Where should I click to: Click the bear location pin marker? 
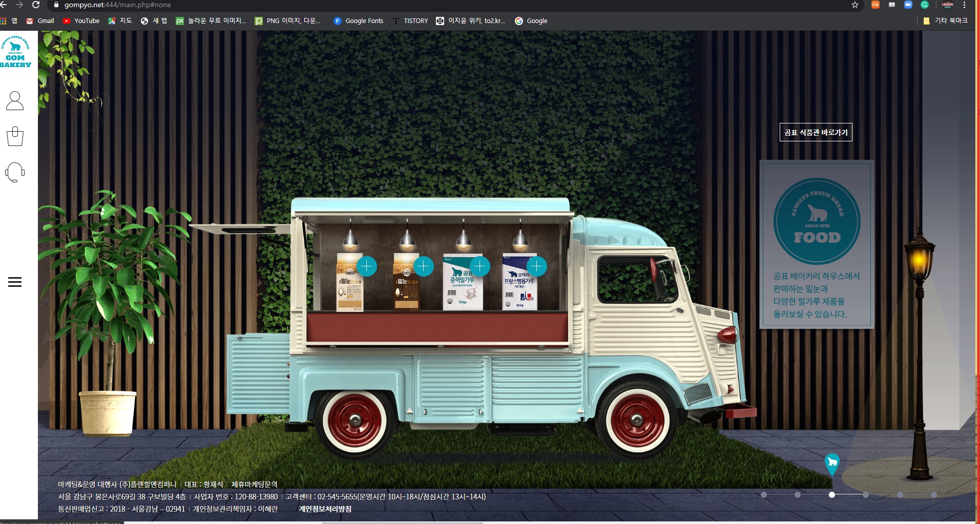tap(832, 464)
